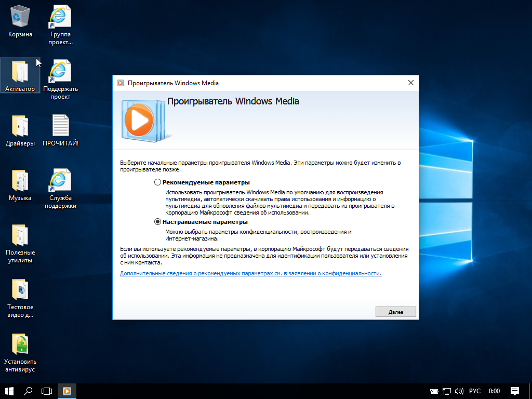This screenshot has width=532, height=399.
Task: Switch input language via РУС indicator
Action: click(x=475, y=391)
